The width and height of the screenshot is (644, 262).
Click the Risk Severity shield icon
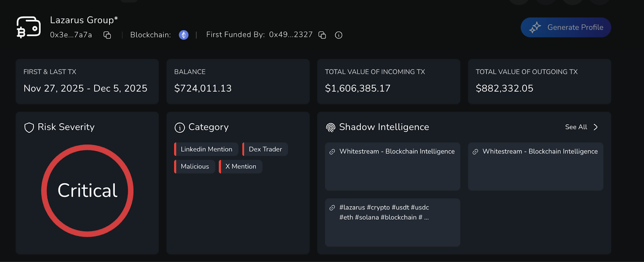pos(29,127)
